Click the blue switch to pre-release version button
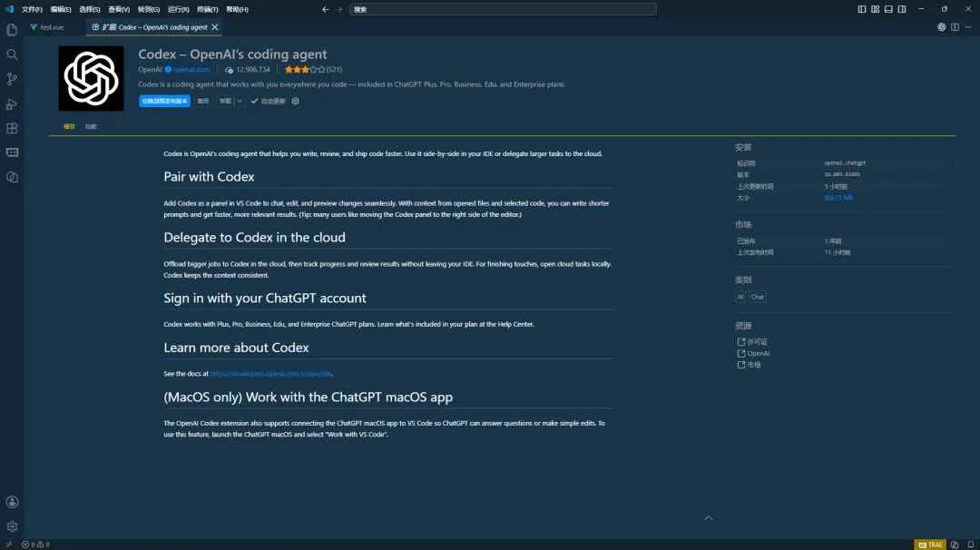 click(x=164, y=101)
